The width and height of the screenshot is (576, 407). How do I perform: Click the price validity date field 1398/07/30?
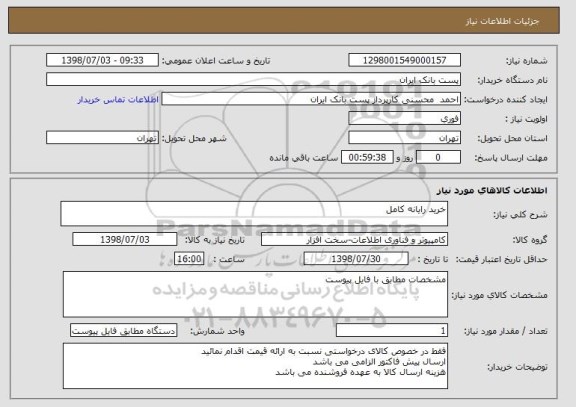(356, 259)
